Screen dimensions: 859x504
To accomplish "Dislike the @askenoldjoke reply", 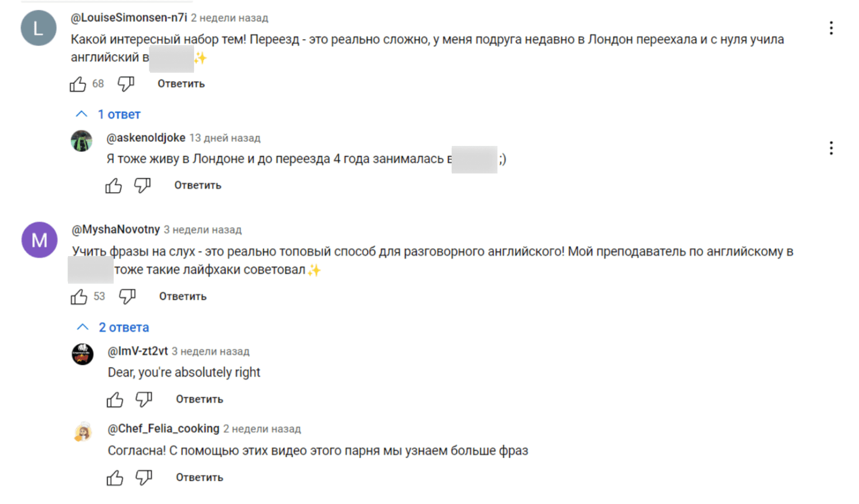I will (142, 185).
